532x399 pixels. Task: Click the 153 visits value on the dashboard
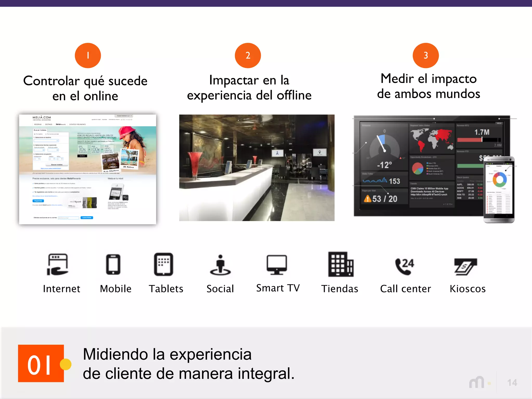pos(394,181)
